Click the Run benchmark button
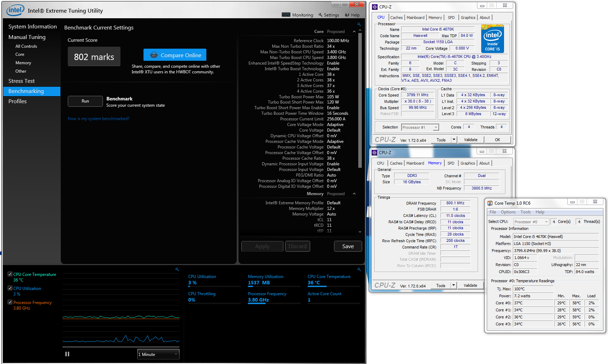 85,101
